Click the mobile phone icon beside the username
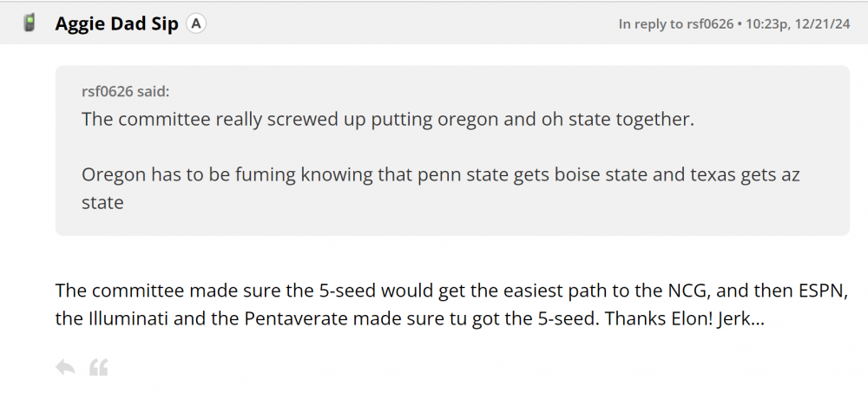 [x=30, y=23]
